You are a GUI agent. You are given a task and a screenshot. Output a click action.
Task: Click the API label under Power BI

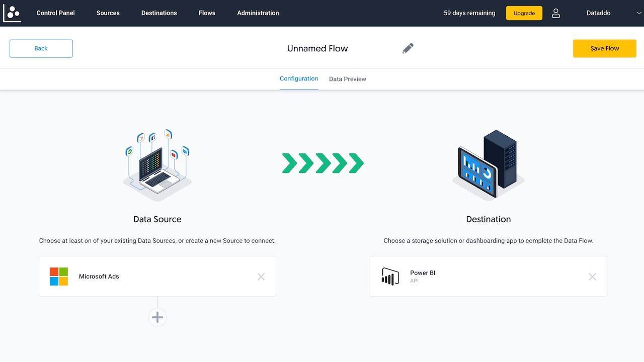pyautogui.click(x=414, y=281)
